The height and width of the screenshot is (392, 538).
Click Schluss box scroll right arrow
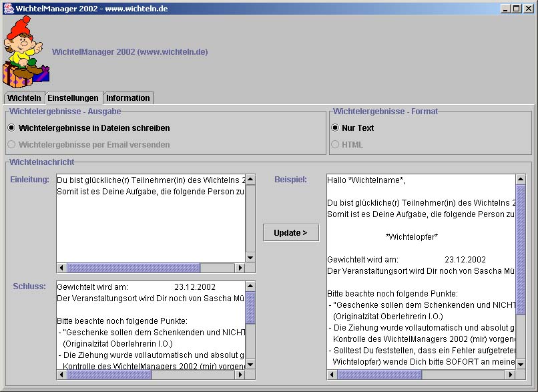(x=240, y=375)
